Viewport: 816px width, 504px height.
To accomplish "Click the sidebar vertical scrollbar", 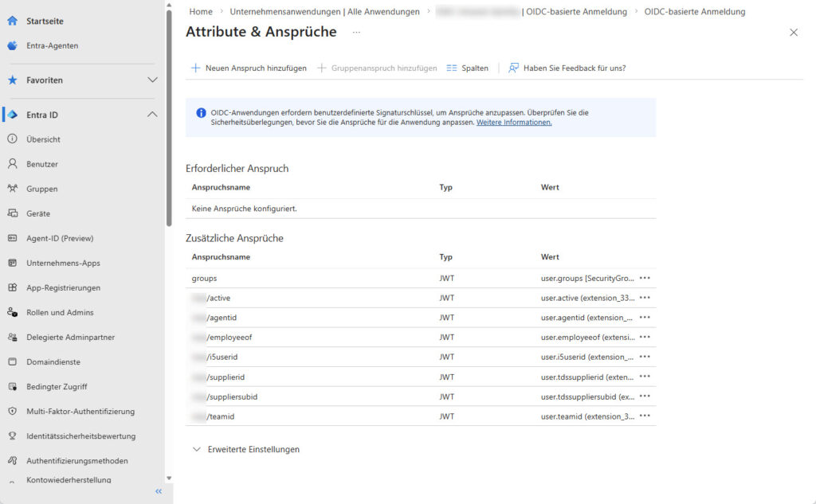I will [168, 119].
